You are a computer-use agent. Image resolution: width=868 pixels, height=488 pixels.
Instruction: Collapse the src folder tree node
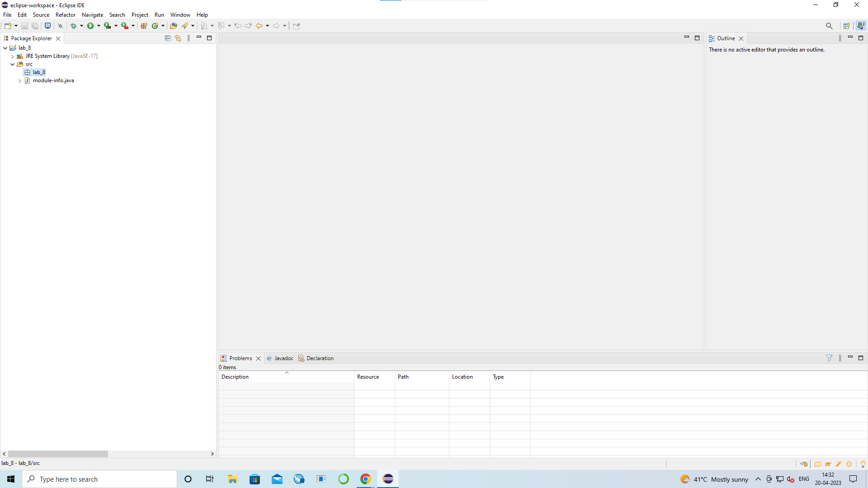[x=13, y=64]
